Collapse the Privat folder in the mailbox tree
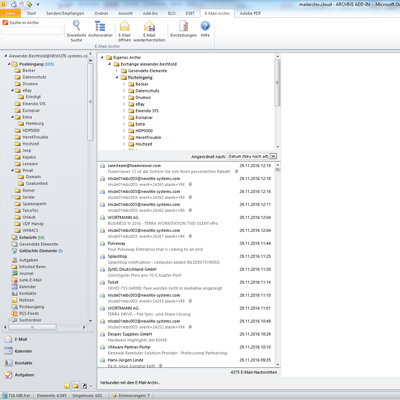 point(12,170)
